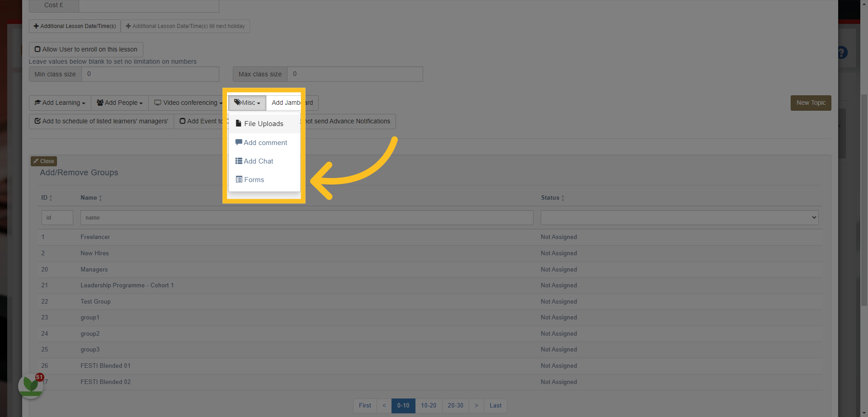Click the name filter input field
This screenshot has width=868, height=417.
click(x=307, y=218)
